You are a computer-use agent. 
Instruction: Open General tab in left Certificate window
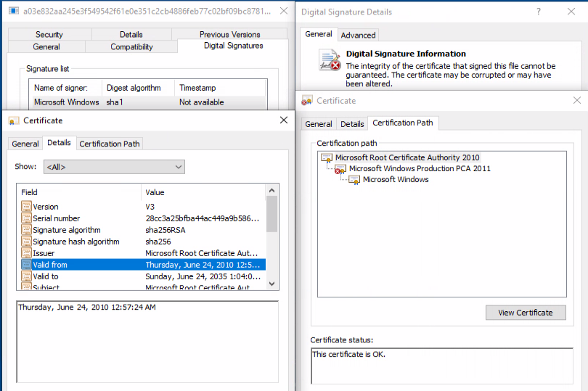pos(25,144)
